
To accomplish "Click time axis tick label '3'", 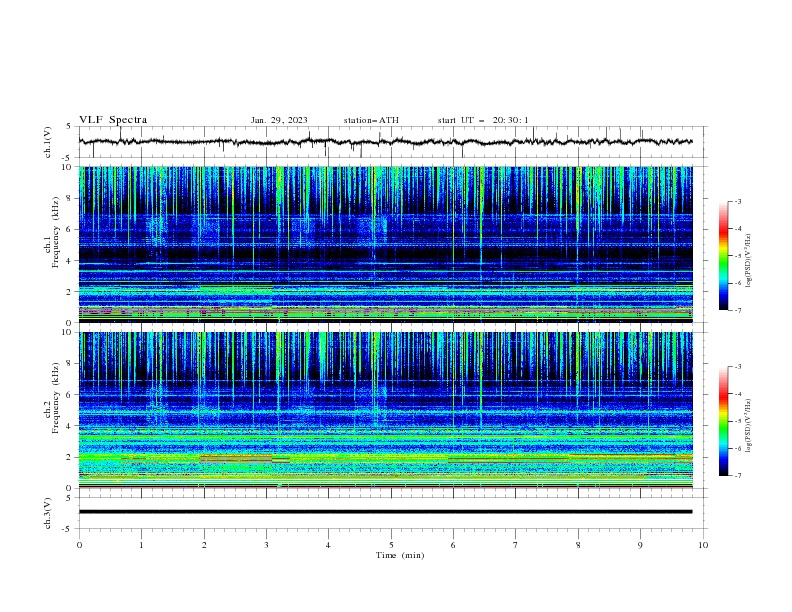I will tap(266, 545).
